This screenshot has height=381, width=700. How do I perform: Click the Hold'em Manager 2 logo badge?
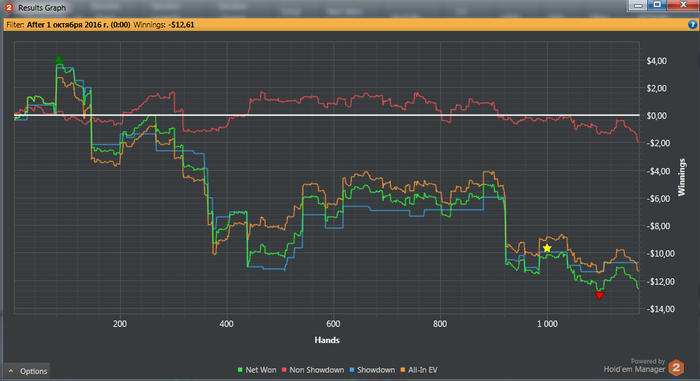pos(676,368)
